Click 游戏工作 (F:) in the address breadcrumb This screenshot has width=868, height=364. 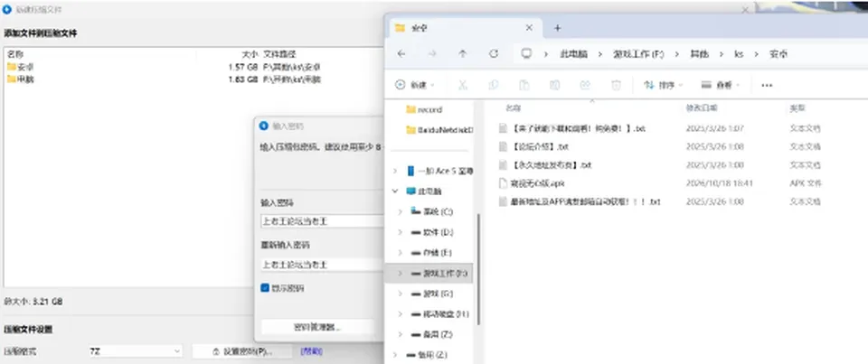click(638, 54)
